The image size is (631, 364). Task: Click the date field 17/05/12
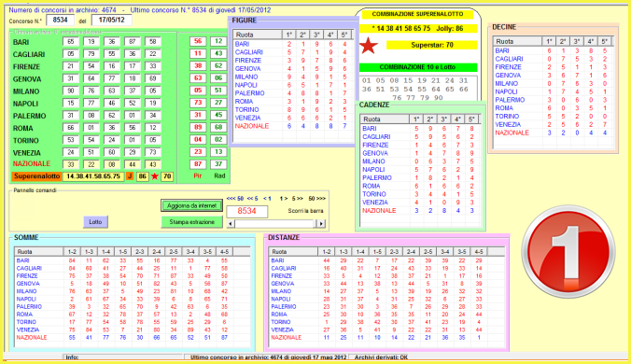click(x=111, y=21)
